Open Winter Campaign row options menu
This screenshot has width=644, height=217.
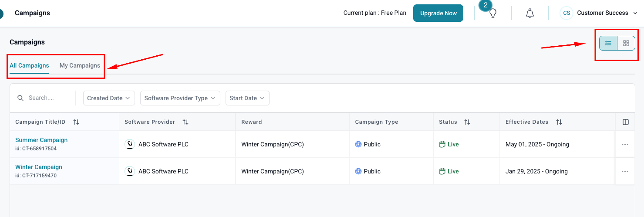[x=625, y=172]
